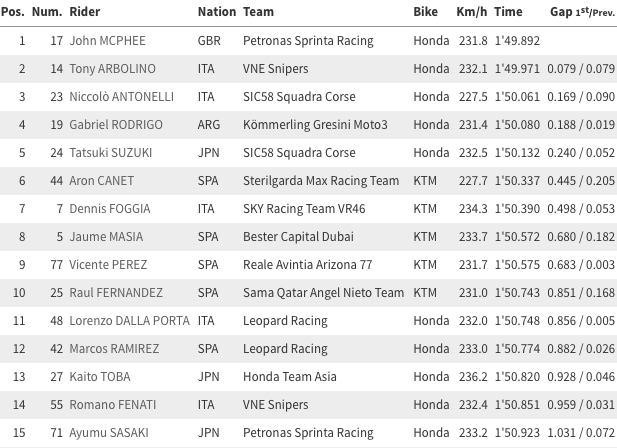
Task: Click the Nation column header
Action: click(217, 12)
